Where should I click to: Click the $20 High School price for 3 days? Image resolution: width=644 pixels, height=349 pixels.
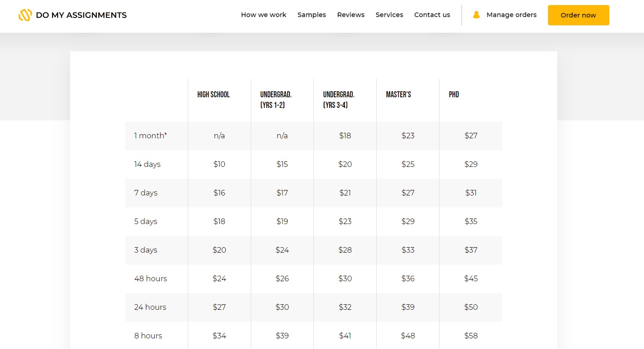(219, 250)
